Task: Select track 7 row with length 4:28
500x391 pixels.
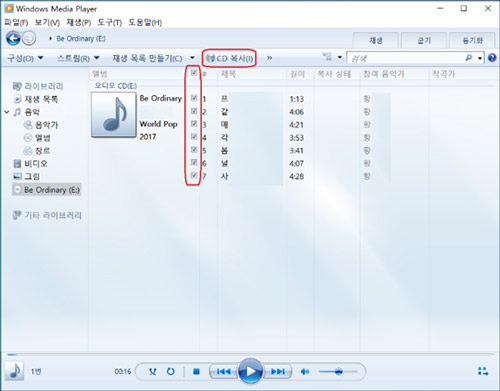Action: pyautogui.click(x=296, y=176)
